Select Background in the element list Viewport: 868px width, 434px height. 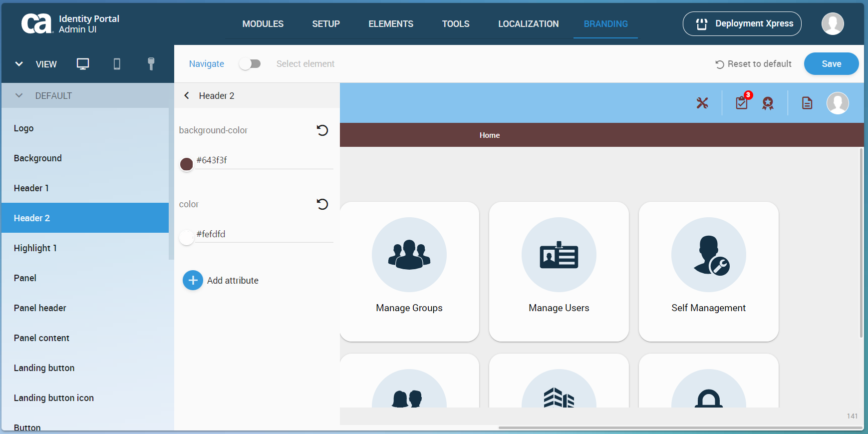(85, 158)
